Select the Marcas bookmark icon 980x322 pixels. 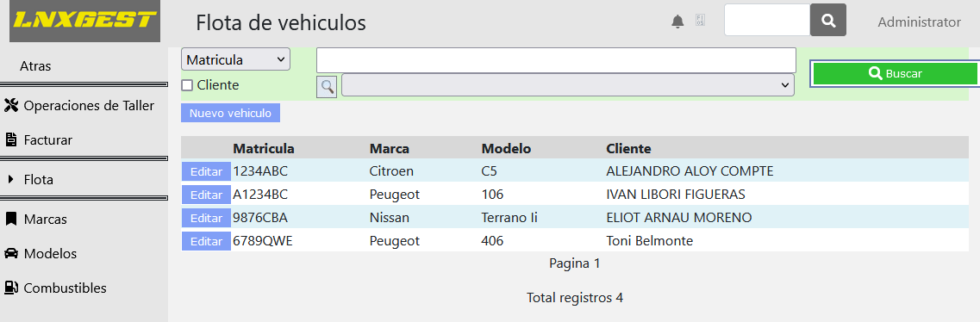(10, 219)
